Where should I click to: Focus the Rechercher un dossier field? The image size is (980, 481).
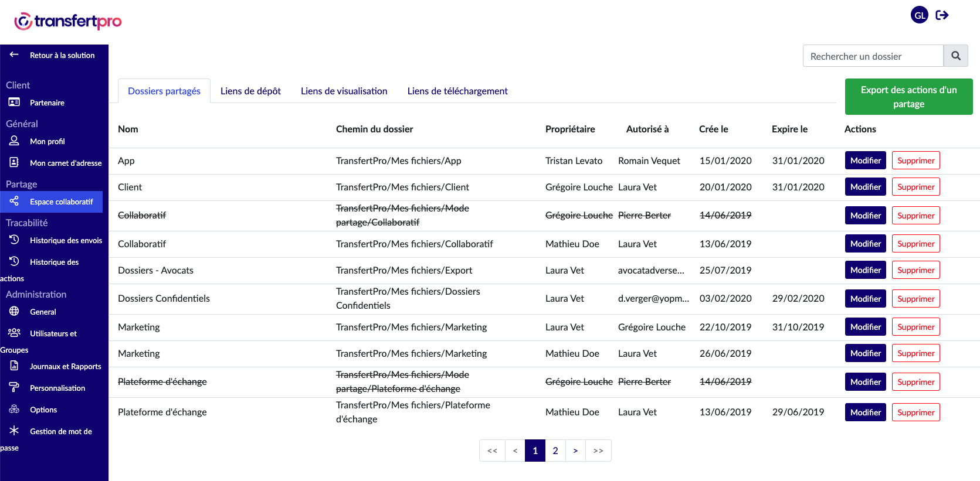[873, 56]
